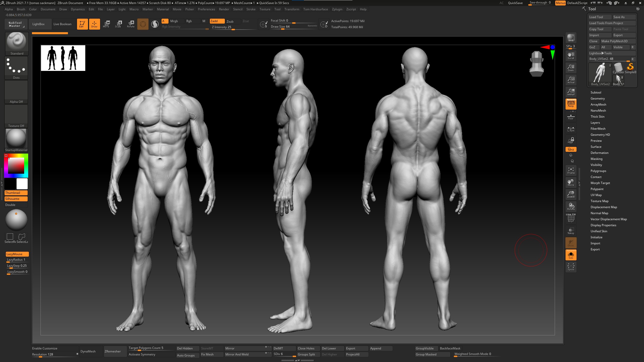Image resolution: width=644 pixels, height=362 pixels.
Task: Adjust the Z Intensity slider
Action: point(233,27)
